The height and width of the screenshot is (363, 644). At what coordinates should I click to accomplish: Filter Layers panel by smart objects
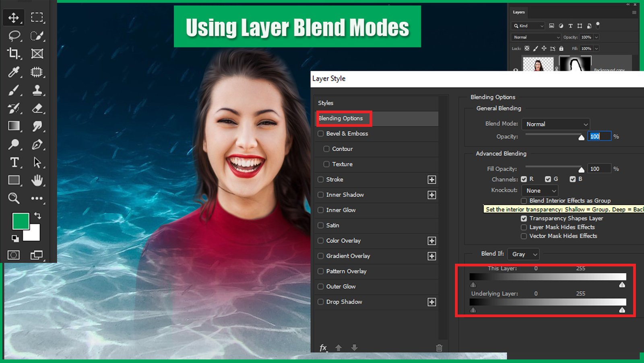point(589,26)
